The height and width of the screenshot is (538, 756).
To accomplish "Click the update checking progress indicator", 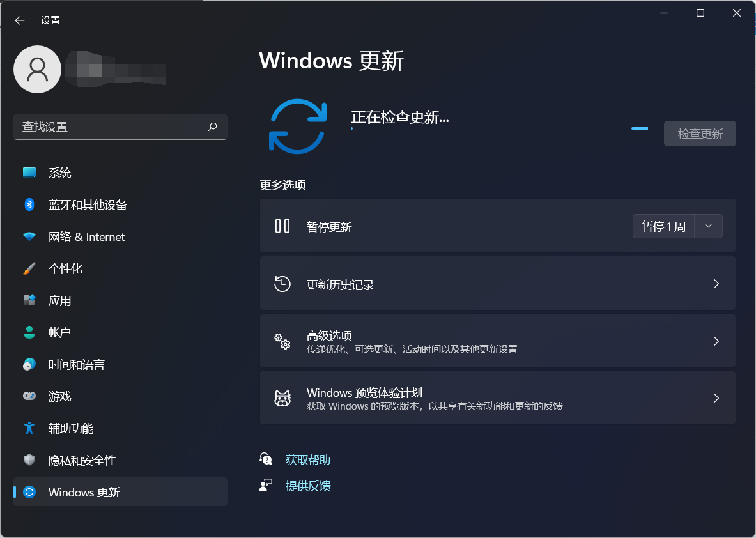I will (639, 128).
